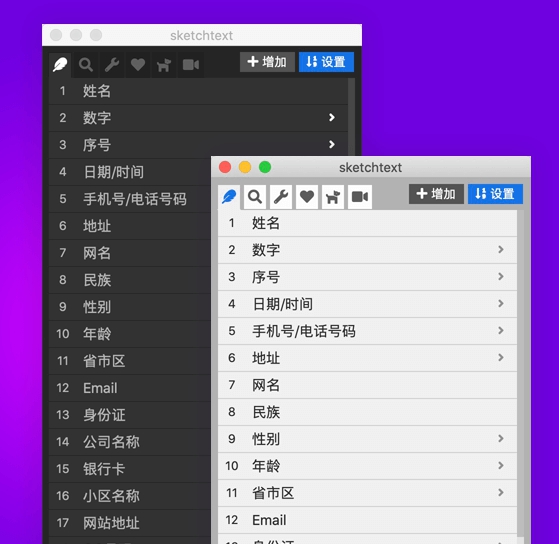
Task: Select 地址 row in dark window
Action: pos(130,226)
